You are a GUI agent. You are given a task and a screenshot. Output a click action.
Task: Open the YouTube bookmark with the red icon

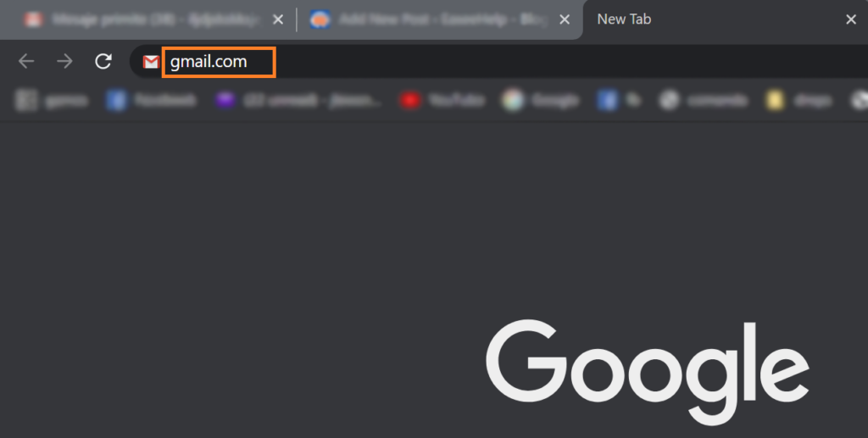pyautogui.click(x=442, y=101)
